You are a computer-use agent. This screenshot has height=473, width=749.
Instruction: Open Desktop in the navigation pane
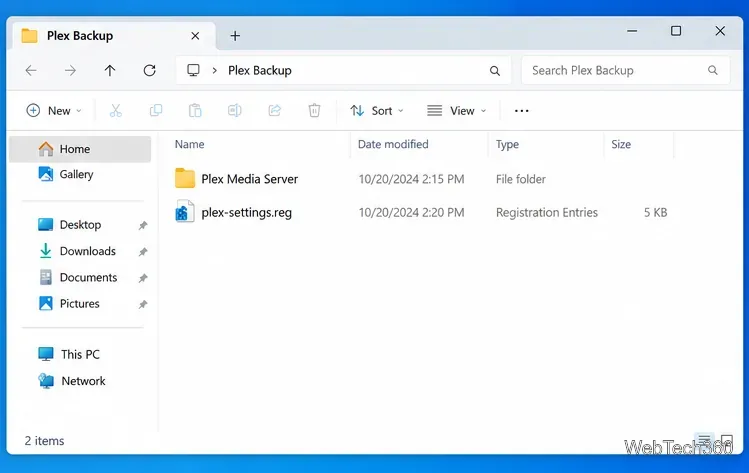80,225
